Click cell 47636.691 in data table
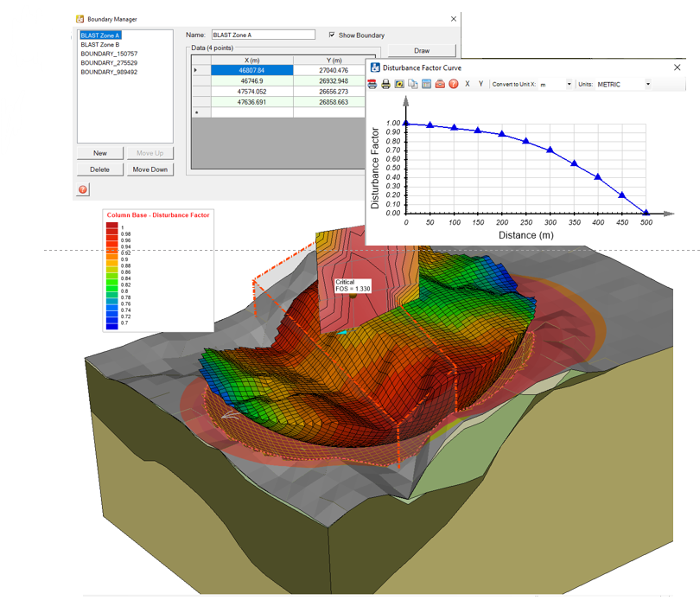Screen dimensions: 700x613 click(x=252, y=102)
